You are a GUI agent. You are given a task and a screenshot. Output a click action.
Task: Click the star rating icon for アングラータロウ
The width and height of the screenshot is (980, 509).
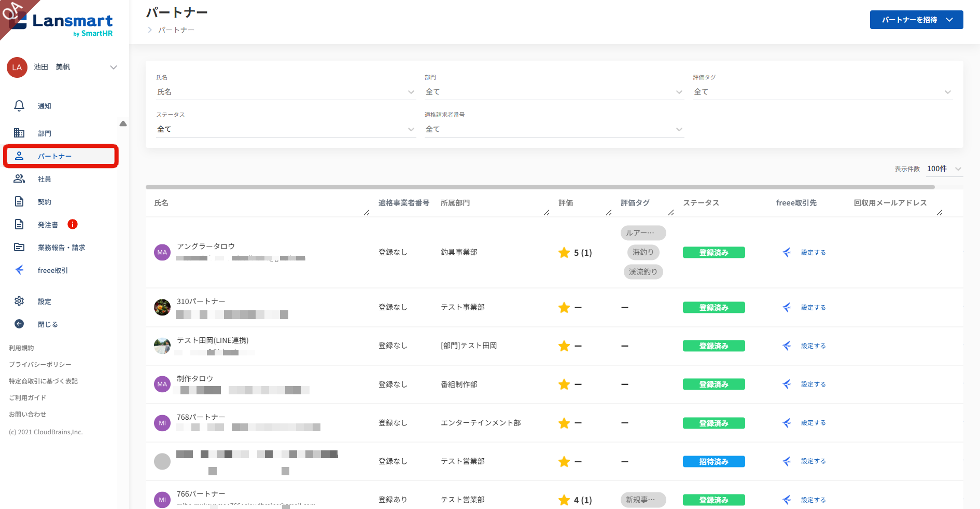click(564, 253)
